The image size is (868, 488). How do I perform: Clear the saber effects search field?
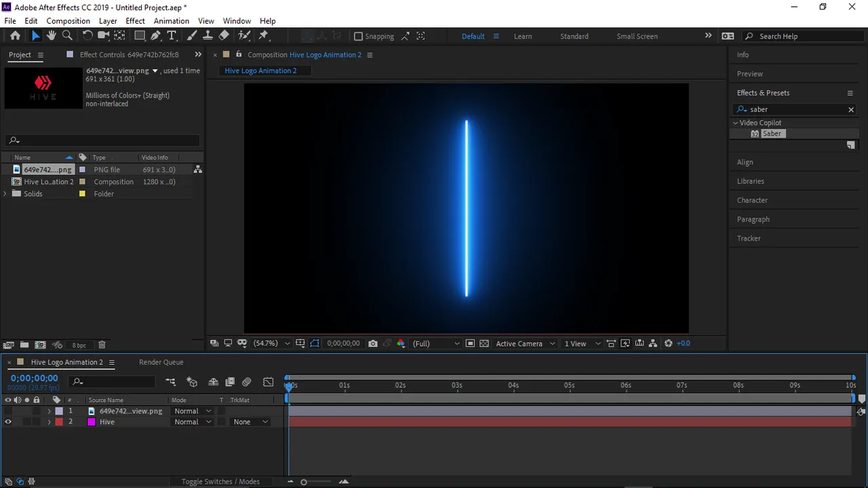pyautogui.click(x=851, y=109)
